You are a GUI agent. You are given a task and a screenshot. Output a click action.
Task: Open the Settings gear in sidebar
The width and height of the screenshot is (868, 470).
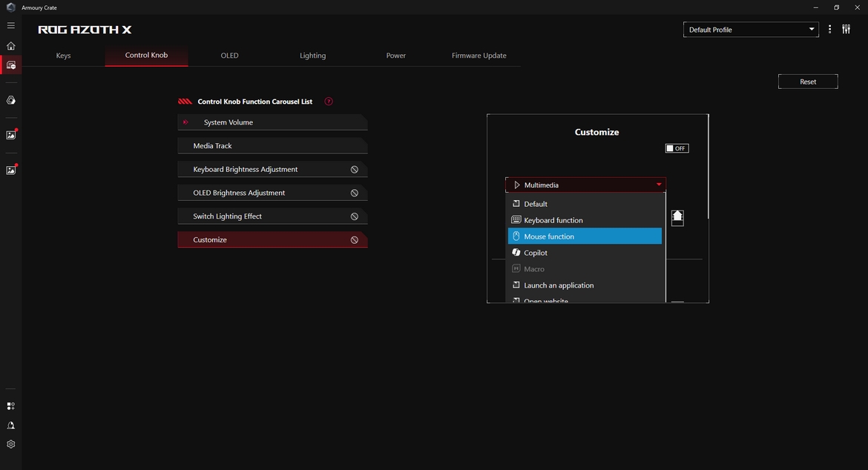coord(10,445)
